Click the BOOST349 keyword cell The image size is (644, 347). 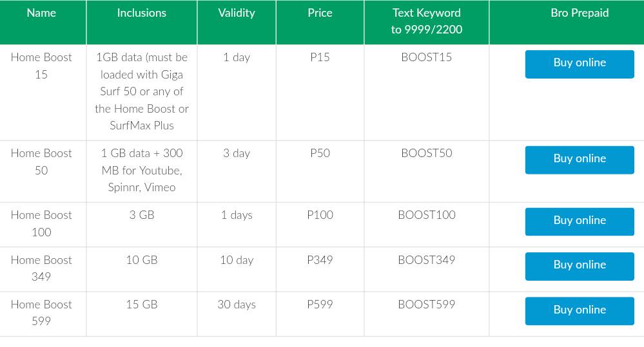pos(426,260)
